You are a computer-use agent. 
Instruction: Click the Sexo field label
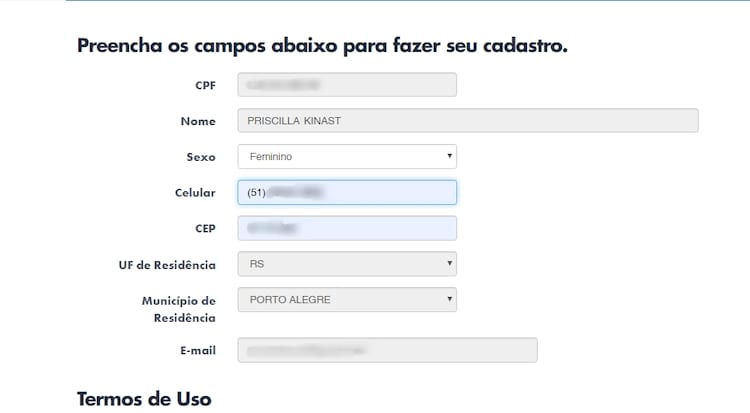pyautogui.click(x=201, y=158)
